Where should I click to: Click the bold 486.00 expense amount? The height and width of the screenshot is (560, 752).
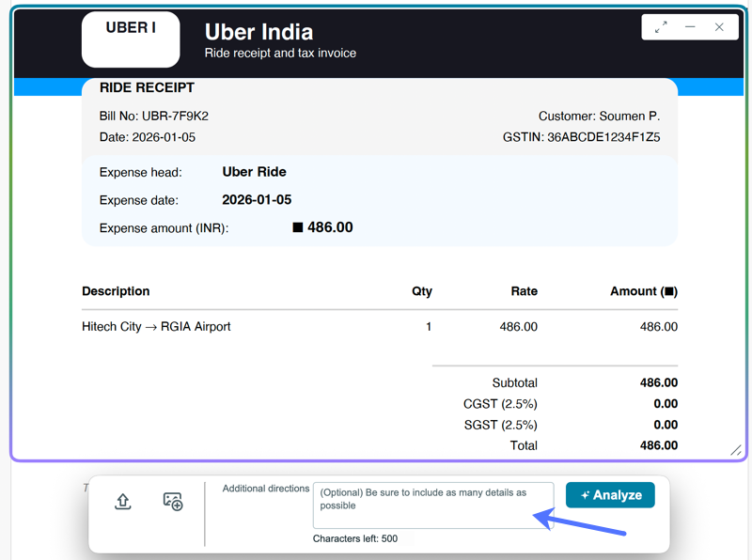(x=330, y=227)
